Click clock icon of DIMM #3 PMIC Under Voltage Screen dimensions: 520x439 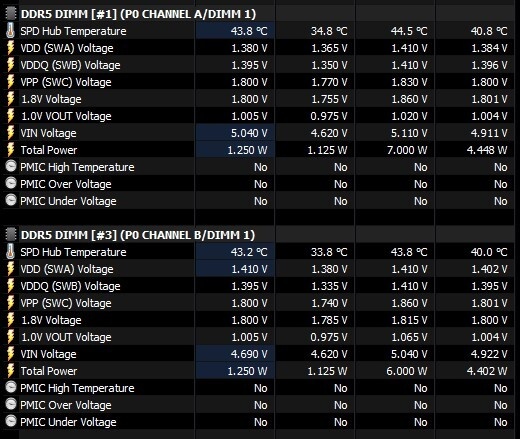(x=11, y=421)
